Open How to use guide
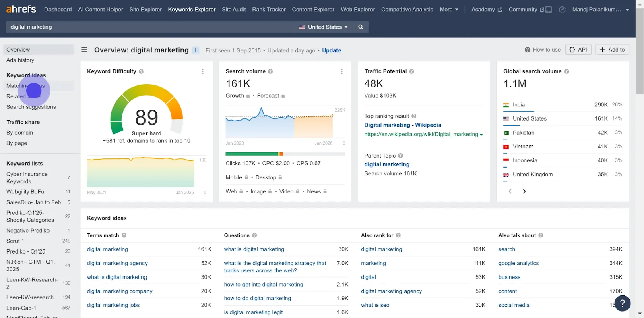The height and width of the screenshot is (318, 644). coord(543,50)
